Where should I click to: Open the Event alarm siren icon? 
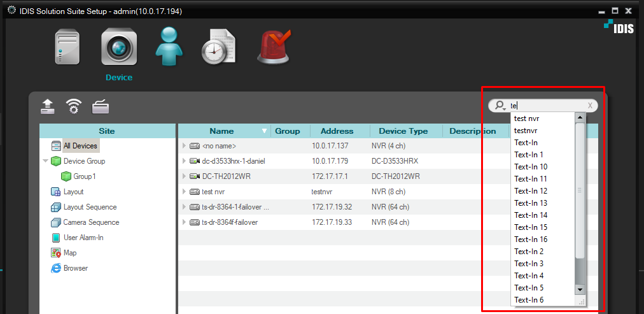coord(273,48)
